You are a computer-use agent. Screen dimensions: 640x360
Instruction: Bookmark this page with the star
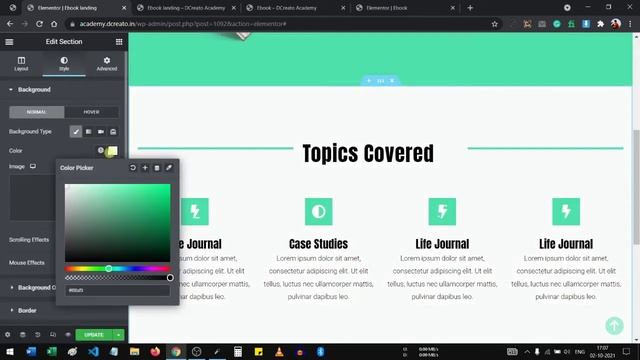495,24
